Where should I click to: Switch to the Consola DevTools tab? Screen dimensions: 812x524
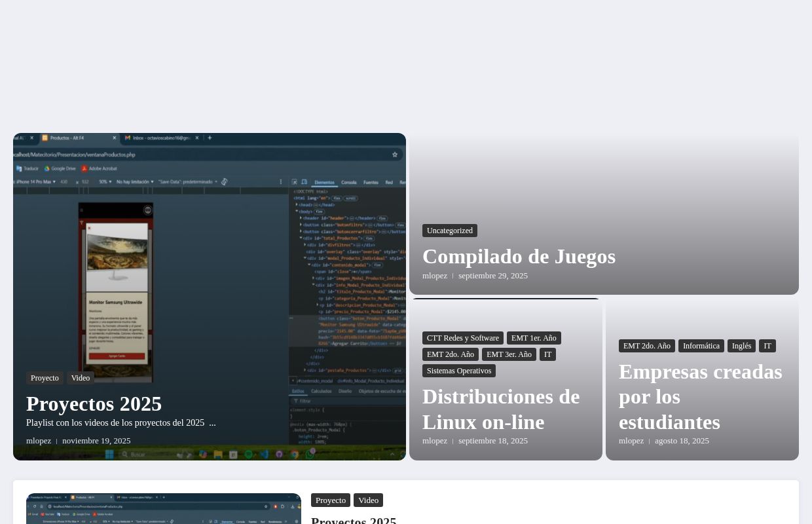[349, 181]
